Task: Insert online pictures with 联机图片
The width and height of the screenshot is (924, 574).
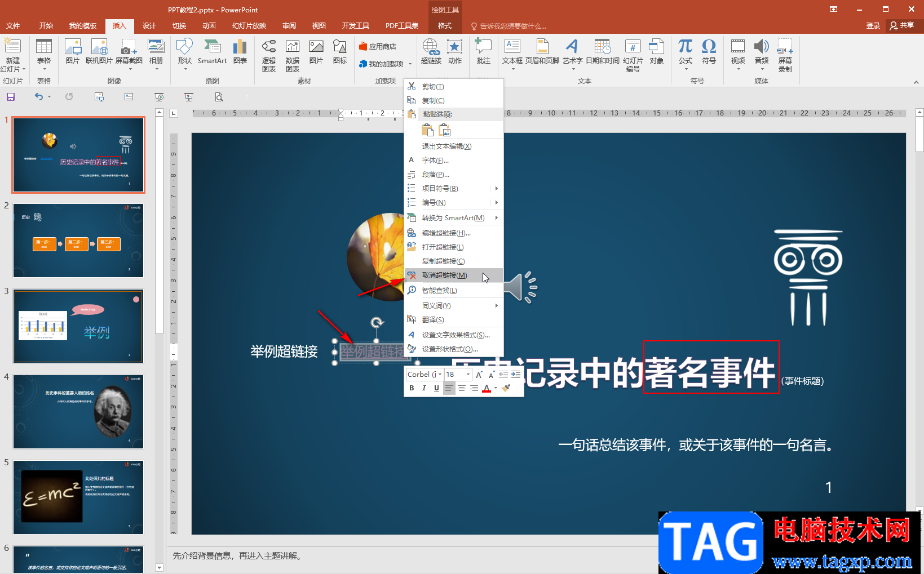Action: coord(99,52)
